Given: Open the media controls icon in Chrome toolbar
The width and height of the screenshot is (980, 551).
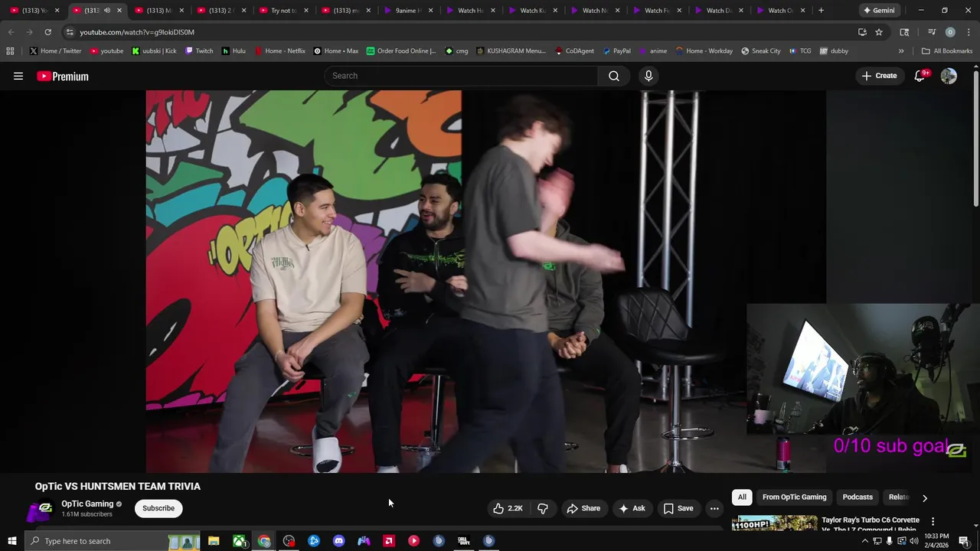Looking at the screenshot, I should [932, 32].
